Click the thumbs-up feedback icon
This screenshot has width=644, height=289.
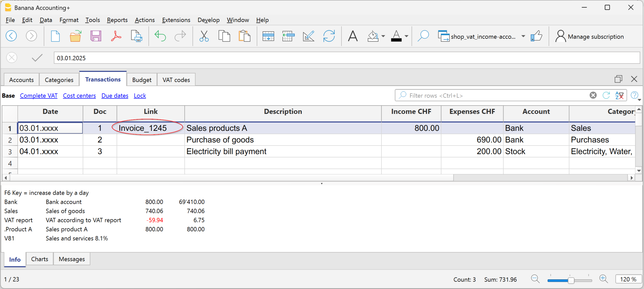click(536, 36)
